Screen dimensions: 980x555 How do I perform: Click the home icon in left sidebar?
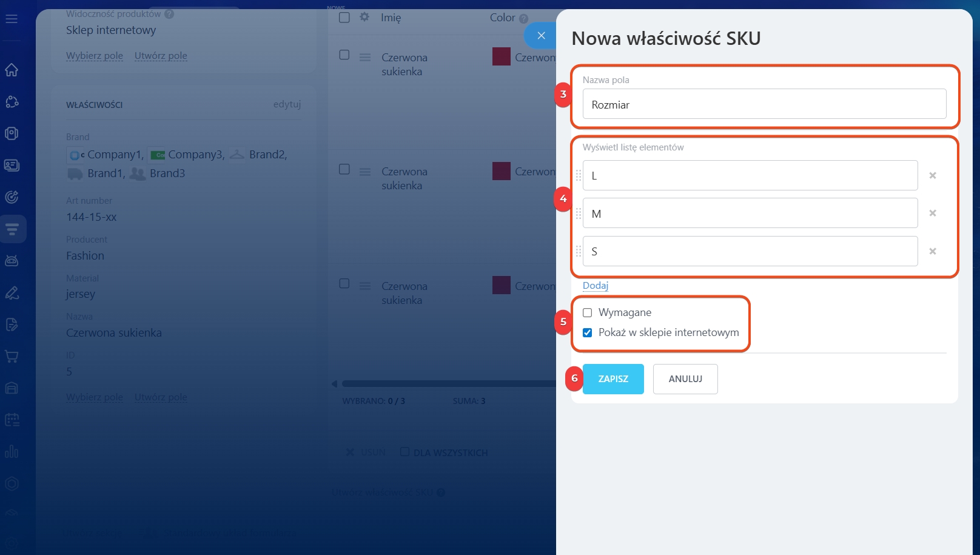(x=12, y=70)
